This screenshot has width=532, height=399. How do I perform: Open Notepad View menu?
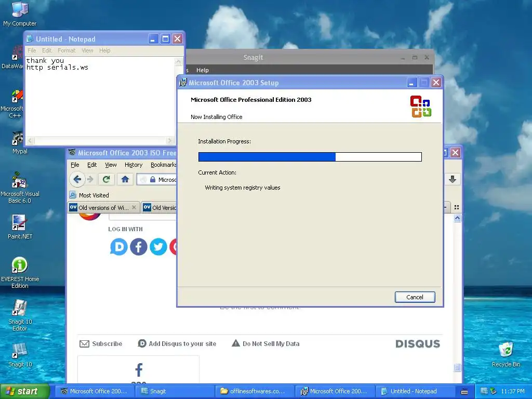87,50
